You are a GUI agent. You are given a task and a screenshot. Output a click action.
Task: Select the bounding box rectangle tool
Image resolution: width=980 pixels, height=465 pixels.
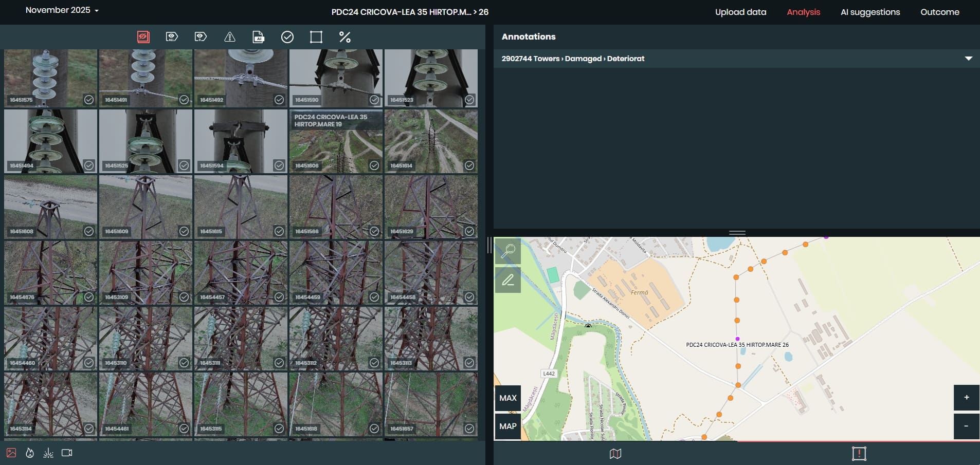click(x=316, y=37)
